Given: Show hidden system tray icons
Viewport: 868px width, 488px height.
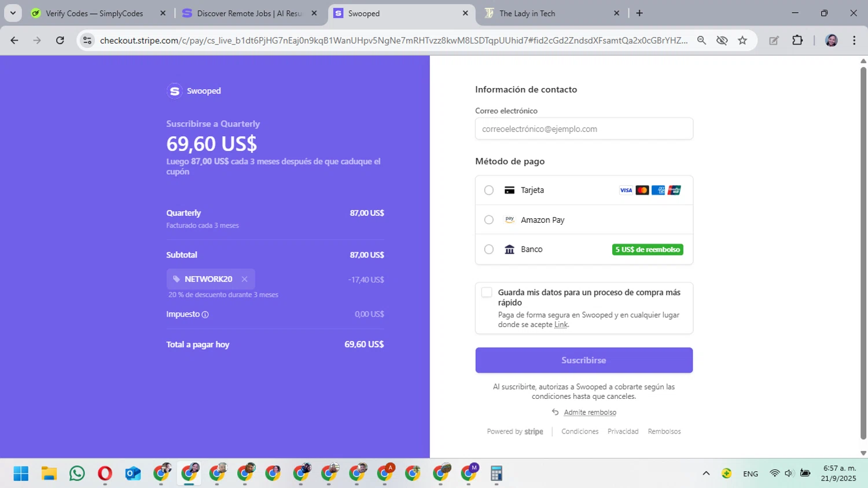Looking at the screenshot, I should point(706,474).
